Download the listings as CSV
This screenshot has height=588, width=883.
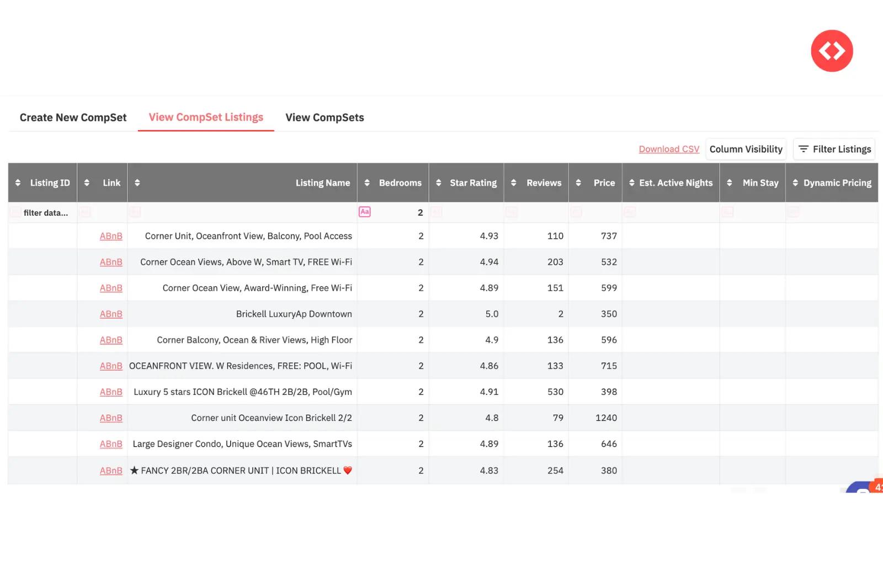669,149
